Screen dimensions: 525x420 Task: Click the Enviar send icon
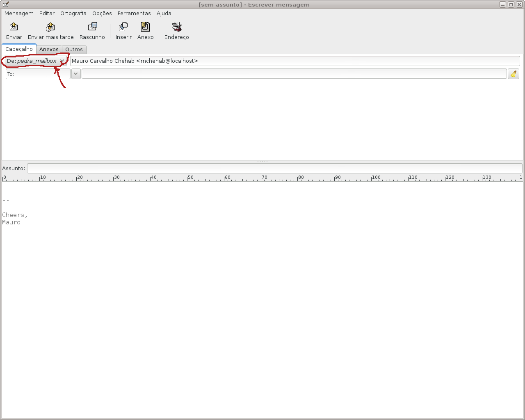(x=14, y=27)
